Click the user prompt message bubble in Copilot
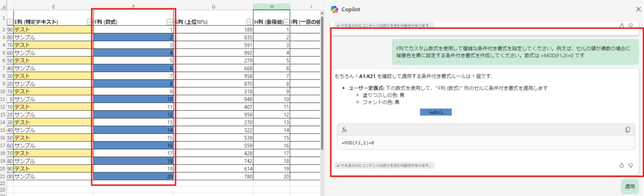The height and width of the screenshot is (196, 644). coord(515,52)
